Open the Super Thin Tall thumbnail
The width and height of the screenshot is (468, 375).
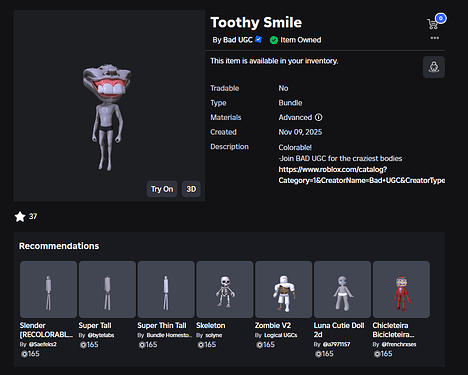pos(166,289)
